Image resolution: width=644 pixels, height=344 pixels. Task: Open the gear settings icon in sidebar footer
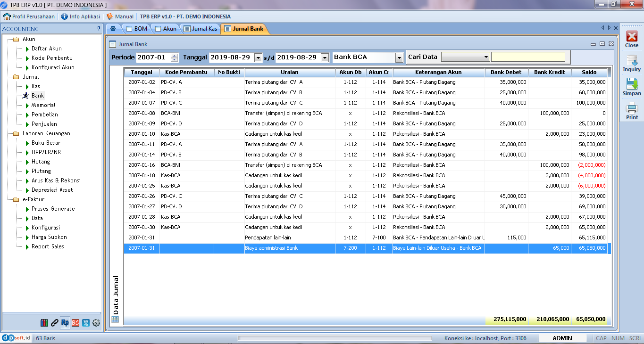click(x=96, y=323)
